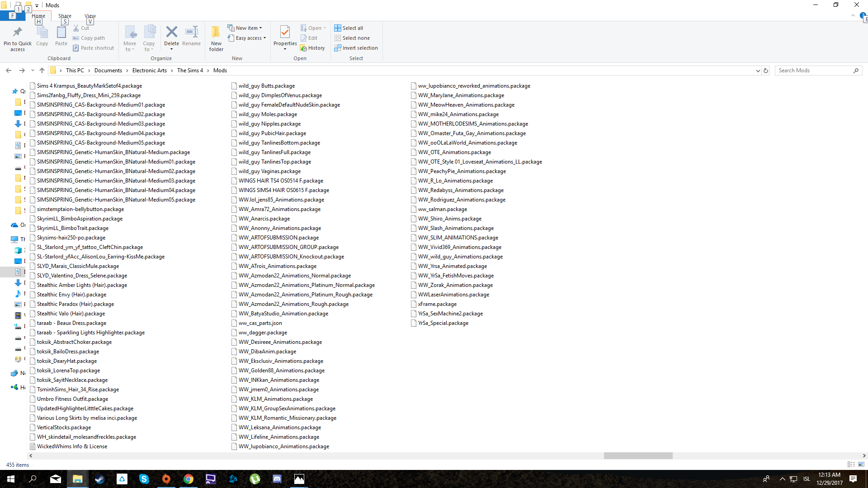
Task: Select WickedWhims Info & License file
Action: (69, 446)
